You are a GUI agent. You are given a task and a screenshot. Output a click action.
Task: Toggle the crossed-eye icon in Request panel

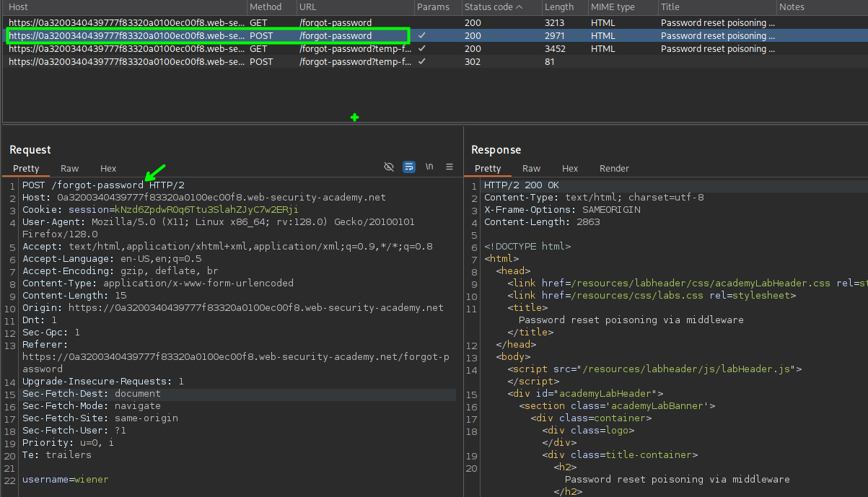point(389,167)
